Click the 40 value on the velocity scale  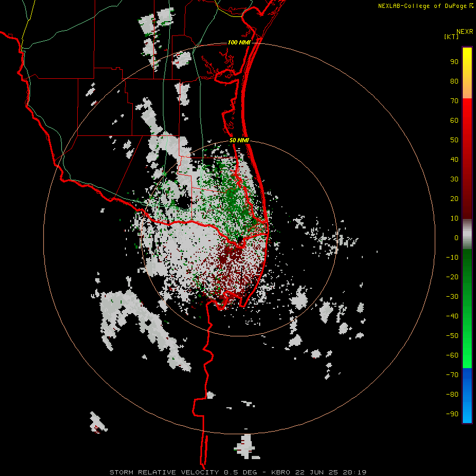pyautogui.click(x=454, y=160)
